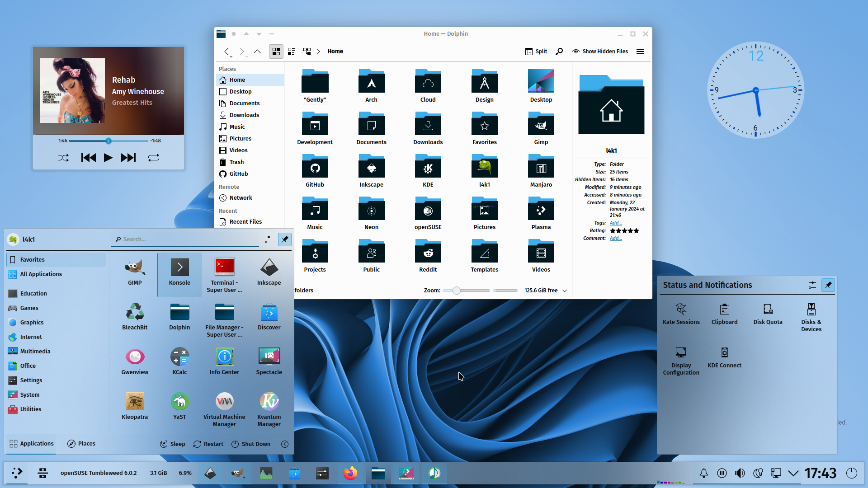
Task: Open the Plasma folder in Dolphin
Action: pos(541,213)
